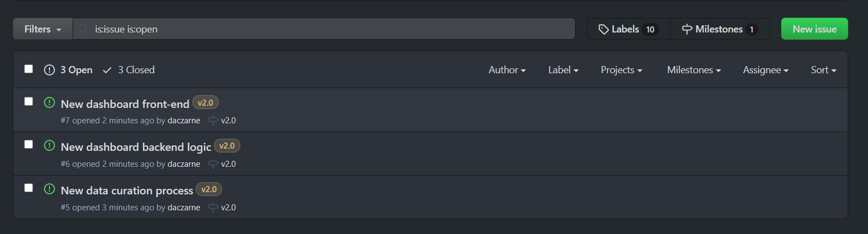
Task: Select the New data curation process checkbox
Action: click(x=29, y=188)
